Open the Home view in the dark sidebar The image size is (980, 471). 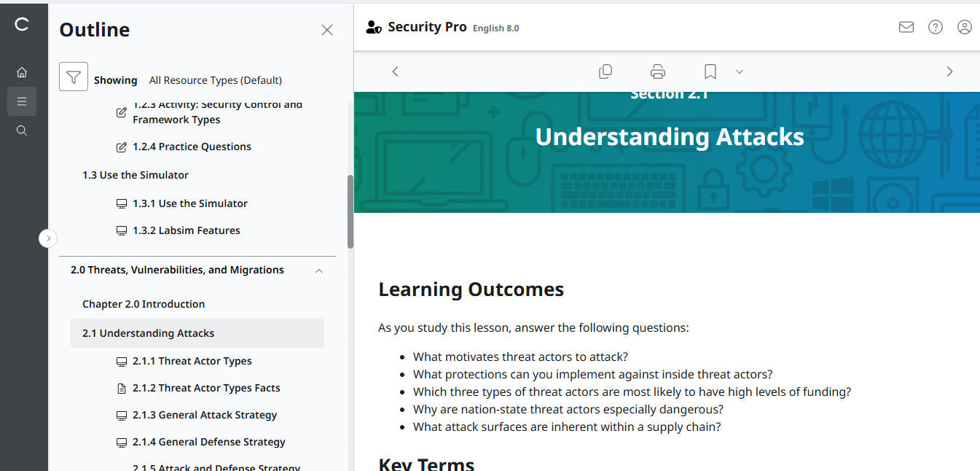22,71
